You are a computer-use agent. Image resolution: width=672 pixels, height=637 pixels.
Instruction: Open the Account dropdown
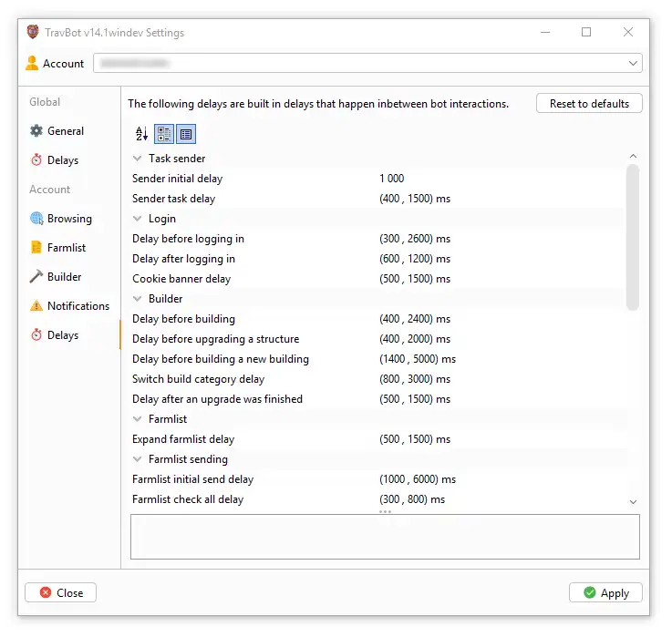click(633, 64)
